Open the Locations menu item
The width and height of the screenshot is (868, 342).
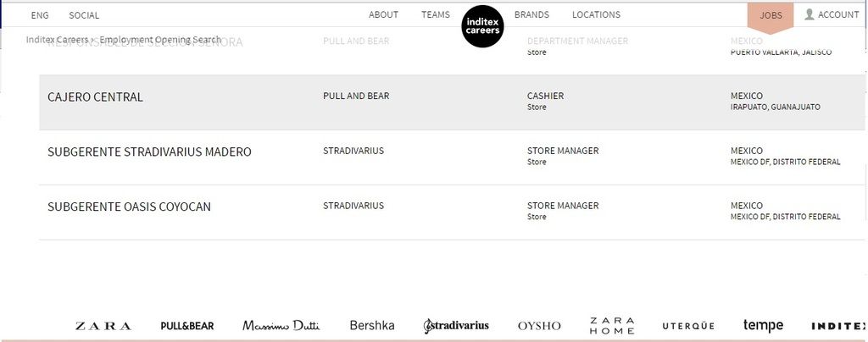[596, 14]
